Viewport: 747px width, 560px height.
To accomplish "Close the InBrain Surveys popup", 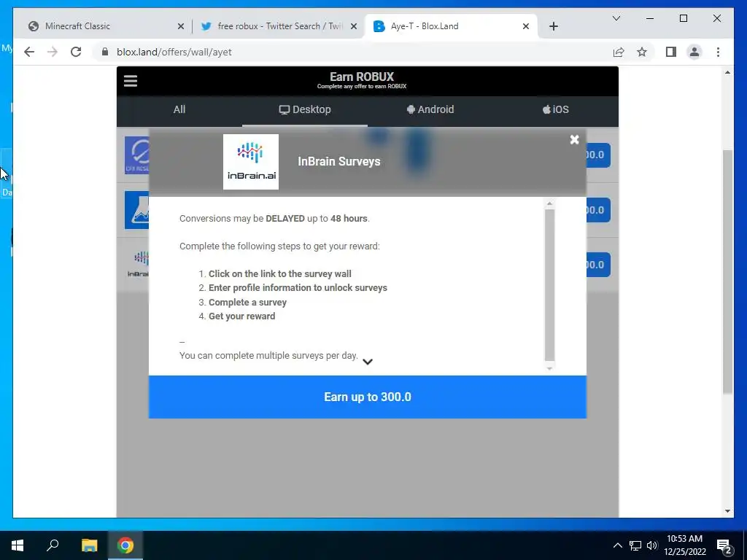I will pyautogui.click(x=575, y=139).
